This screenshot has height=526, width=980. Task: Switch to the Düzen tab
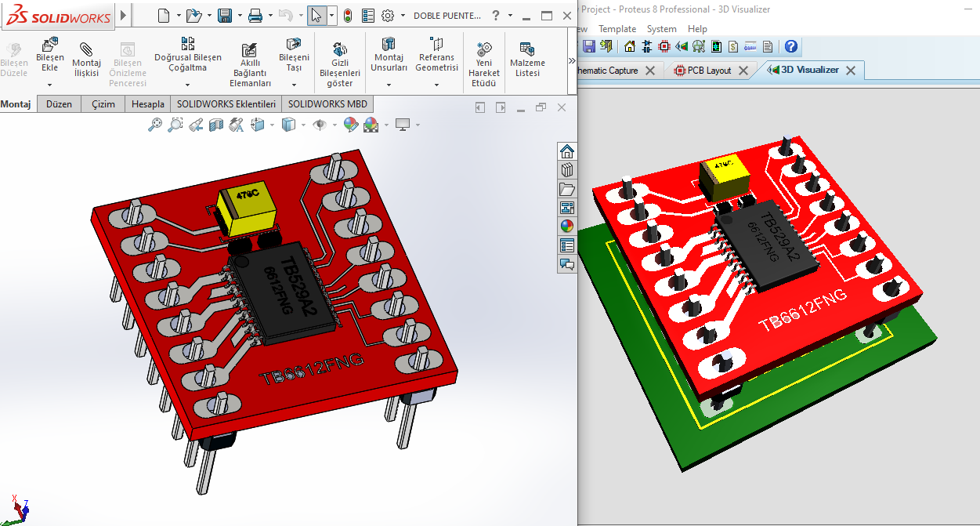click(x=59, y=104)
